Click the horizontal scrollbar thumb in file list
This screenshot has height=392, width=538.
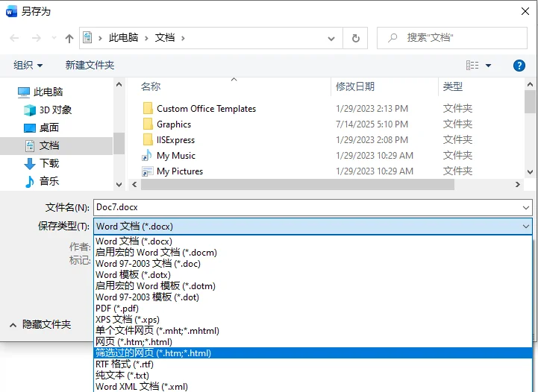[298, 184]
